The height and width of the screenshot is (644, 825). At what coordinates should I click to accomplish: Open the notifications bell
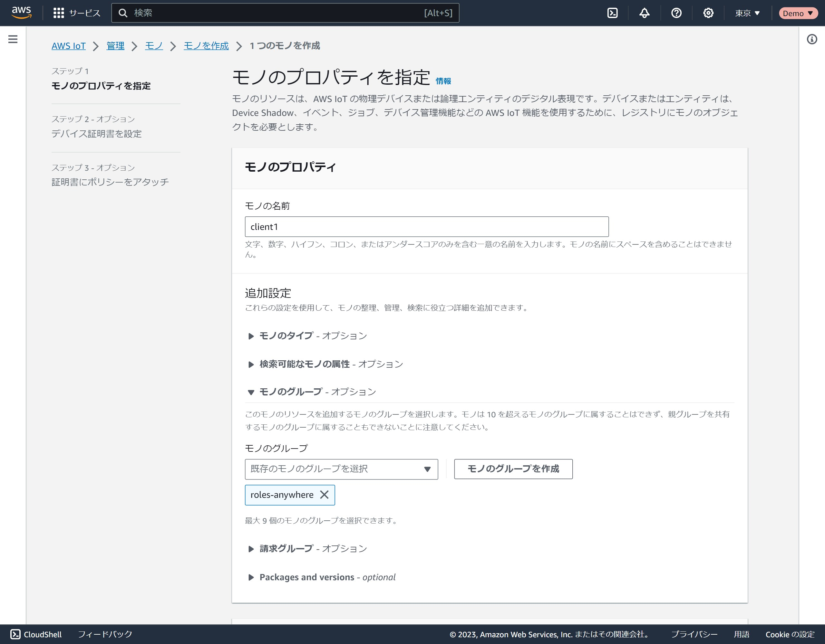click(644, 13)
